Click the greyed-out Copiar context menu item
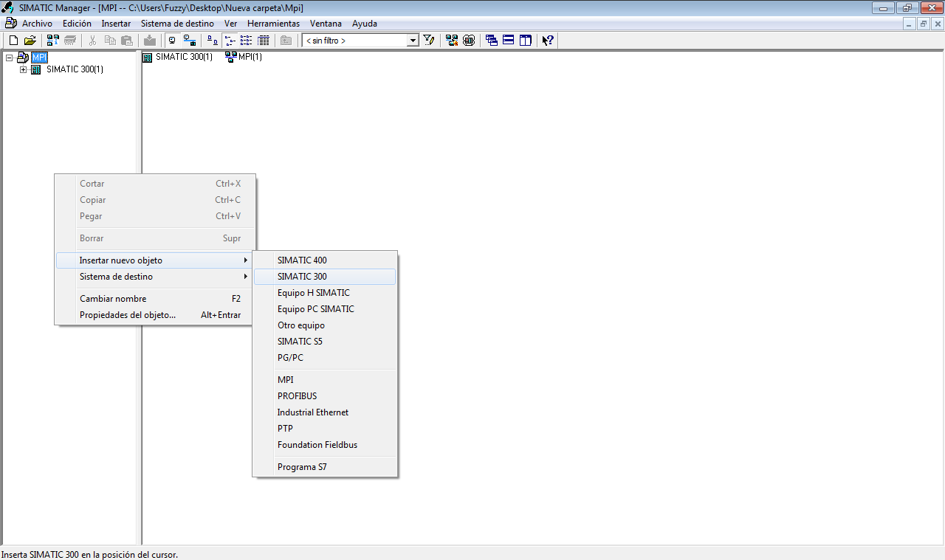 (155, 200)
